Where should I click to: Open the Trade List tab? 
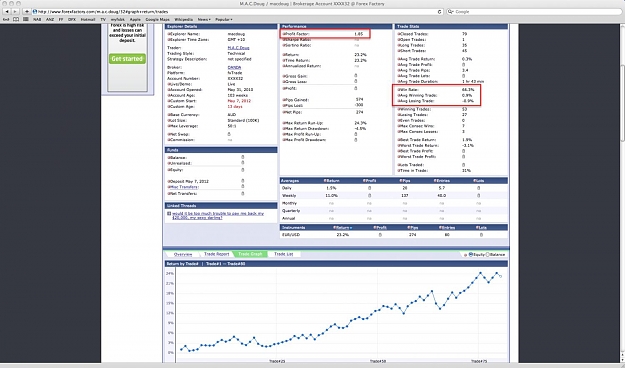tap(283, 254)
